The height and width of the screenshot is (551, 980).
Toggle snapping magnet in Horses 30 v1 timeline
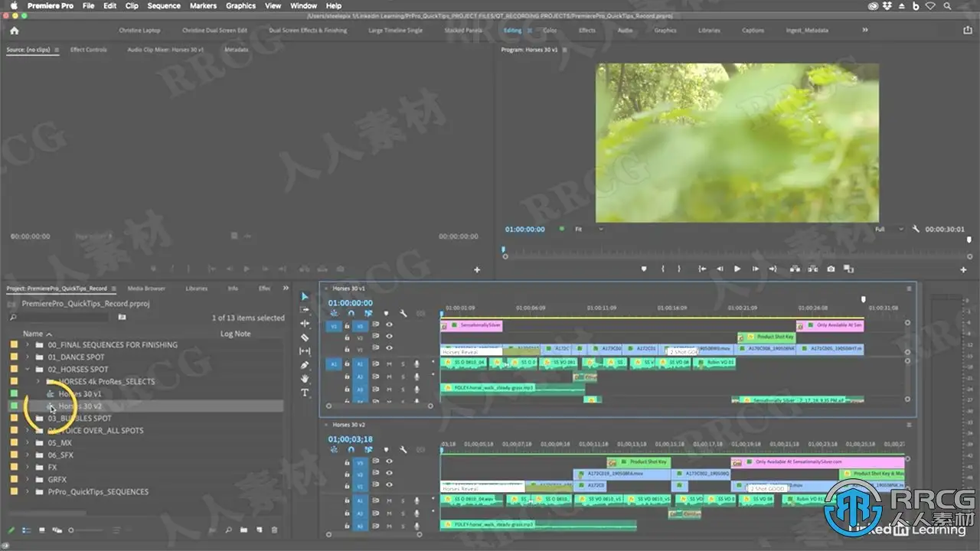point(351,313)
